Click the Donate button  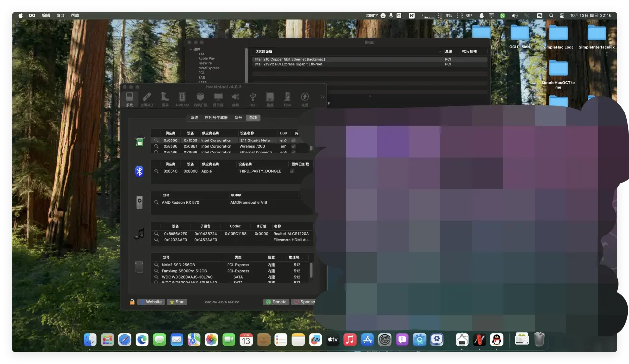pos(276,302)
